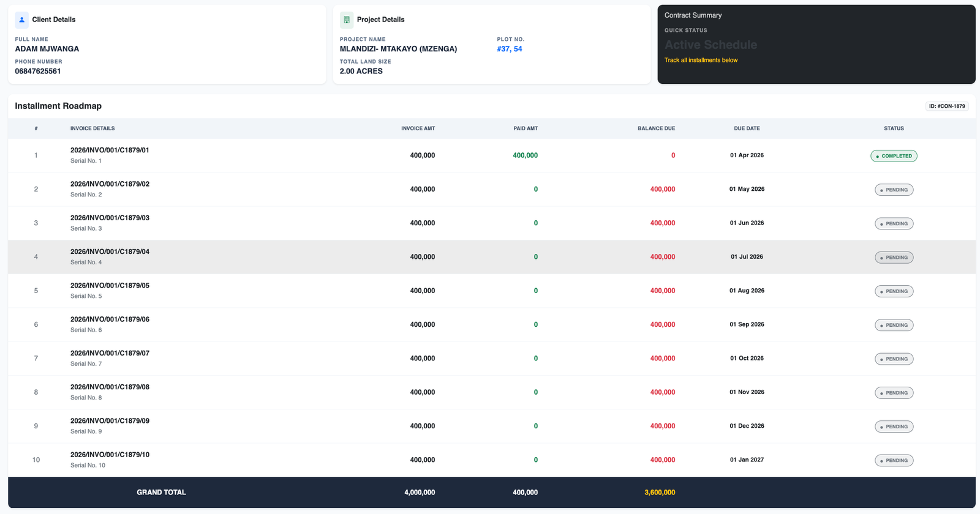
Task: Open plot number #37, 54 link
Action: [x=510, y=49]
